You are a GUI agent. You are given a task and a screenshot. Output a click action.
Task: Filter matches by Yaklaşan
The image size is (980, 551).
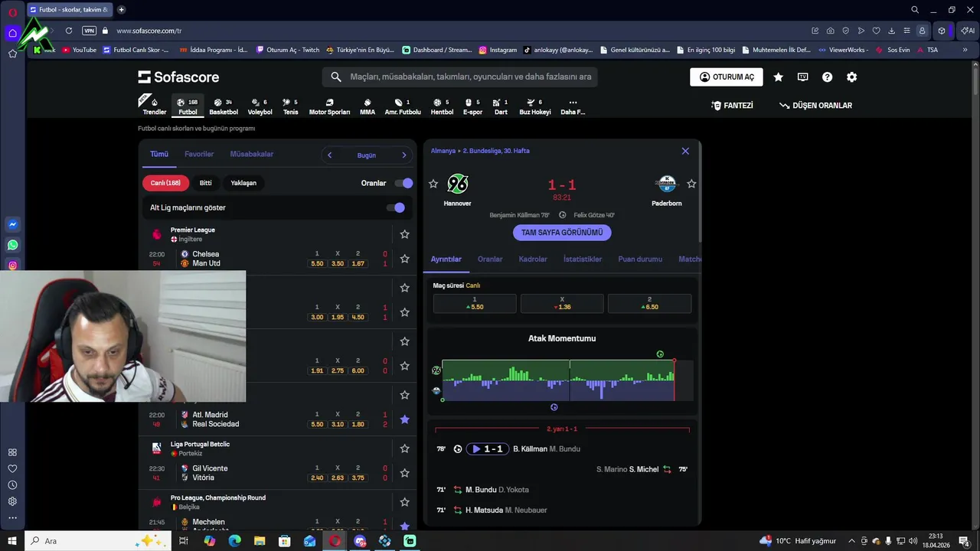click(243, 183)
